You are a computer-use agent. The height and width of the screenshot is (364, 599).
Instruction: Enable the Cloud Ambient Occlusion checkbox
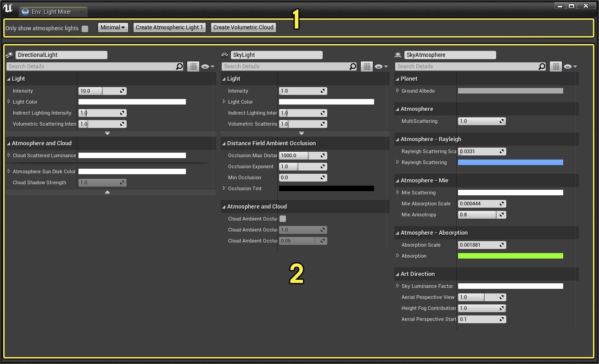click(x=283, y=219)
